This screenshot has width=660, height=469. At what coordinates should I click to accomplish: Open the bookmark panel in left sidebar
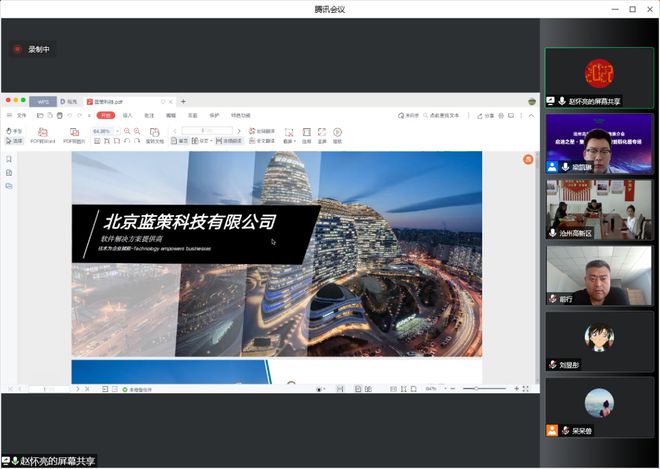pos(9,159)
